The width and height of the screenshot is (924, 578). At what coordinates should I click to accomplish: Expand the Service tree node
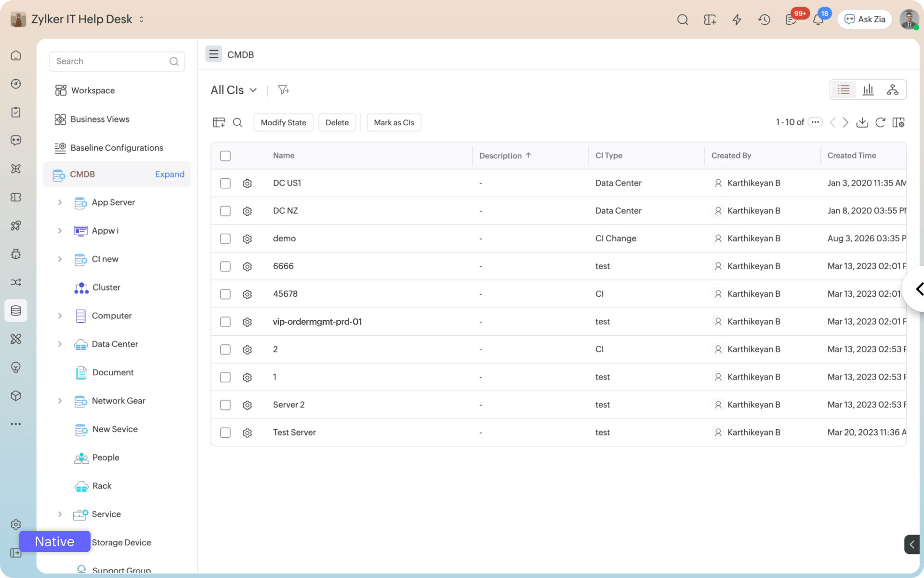coord(60,514)
